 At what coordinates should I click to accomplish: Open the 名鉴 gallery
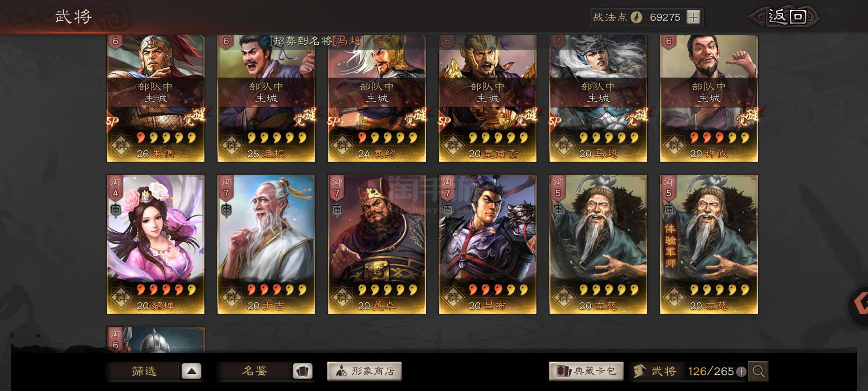click(254, 371)
